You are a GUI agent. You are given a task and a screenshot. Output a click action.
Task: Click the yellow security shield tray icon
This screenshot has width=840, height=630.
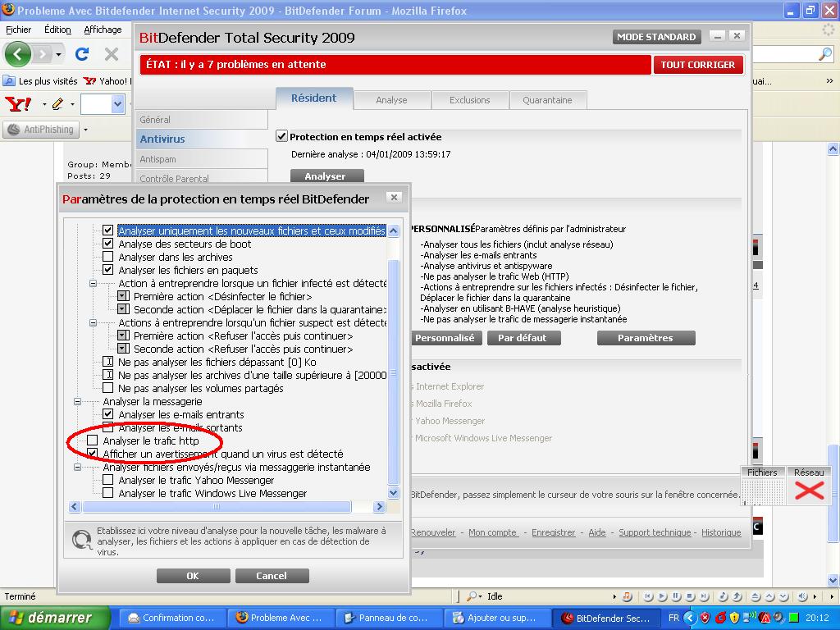click(x=734, y=618)
